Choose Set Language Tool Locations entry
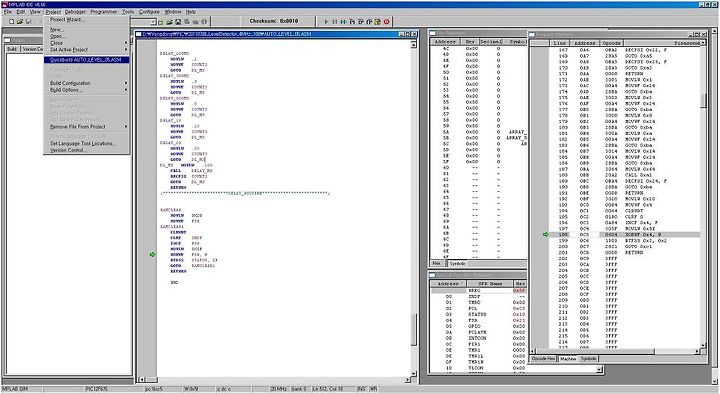The height and width of the screenshot is (394, 720). 86,143
